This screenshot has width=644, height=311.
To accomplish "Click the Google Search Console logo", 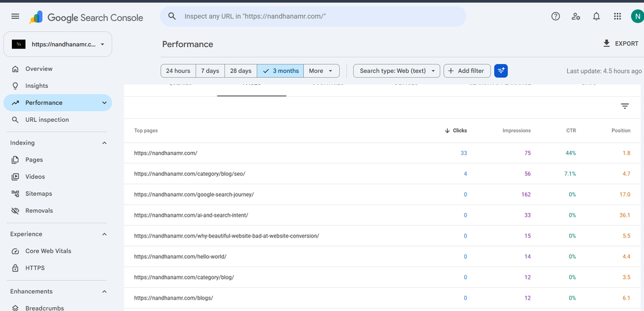I will [86, 17].
